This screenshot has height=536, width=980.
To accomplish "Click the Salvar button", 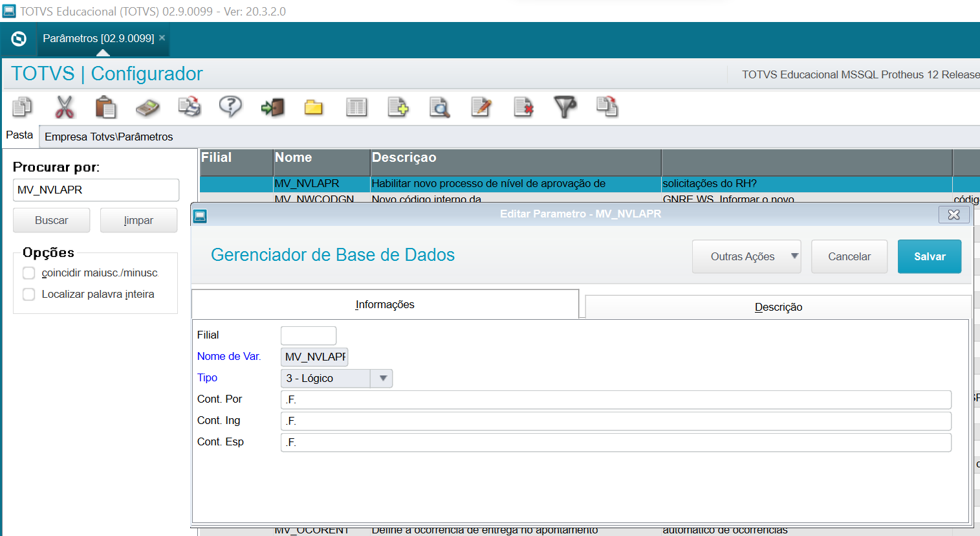I will 930,256.
